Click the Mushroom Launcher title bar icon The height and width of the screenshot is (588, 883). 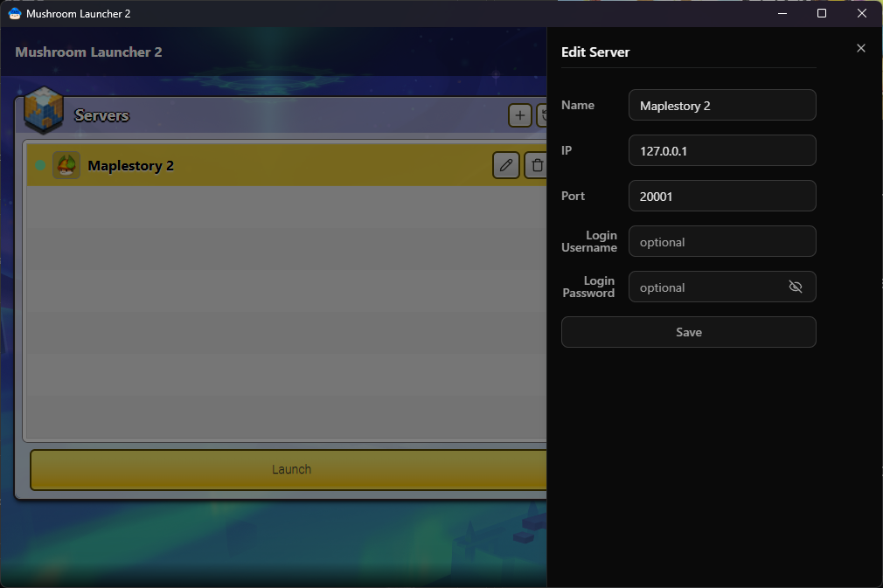[15, 13]
